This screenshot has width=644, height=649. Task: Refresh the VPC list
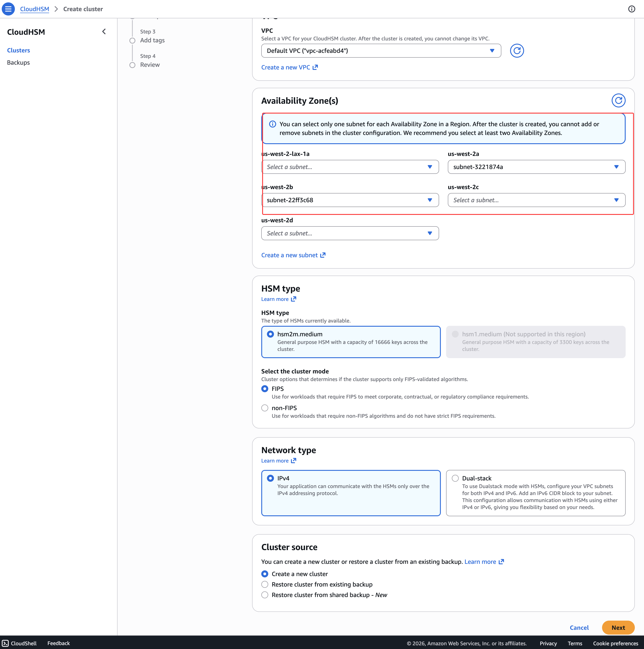pyautogui.click(x=517, y=51)
